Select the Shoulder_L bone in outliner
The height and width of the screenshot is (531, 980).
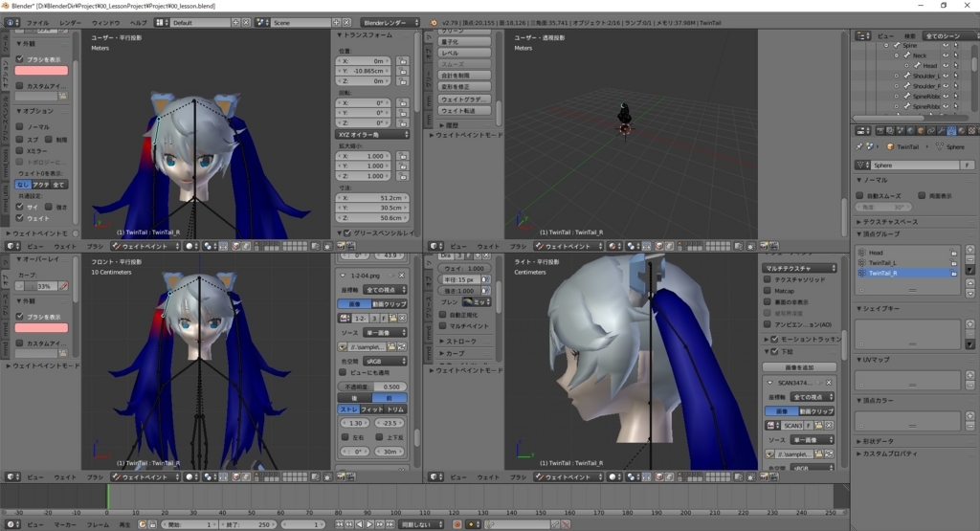click(926, 76)
